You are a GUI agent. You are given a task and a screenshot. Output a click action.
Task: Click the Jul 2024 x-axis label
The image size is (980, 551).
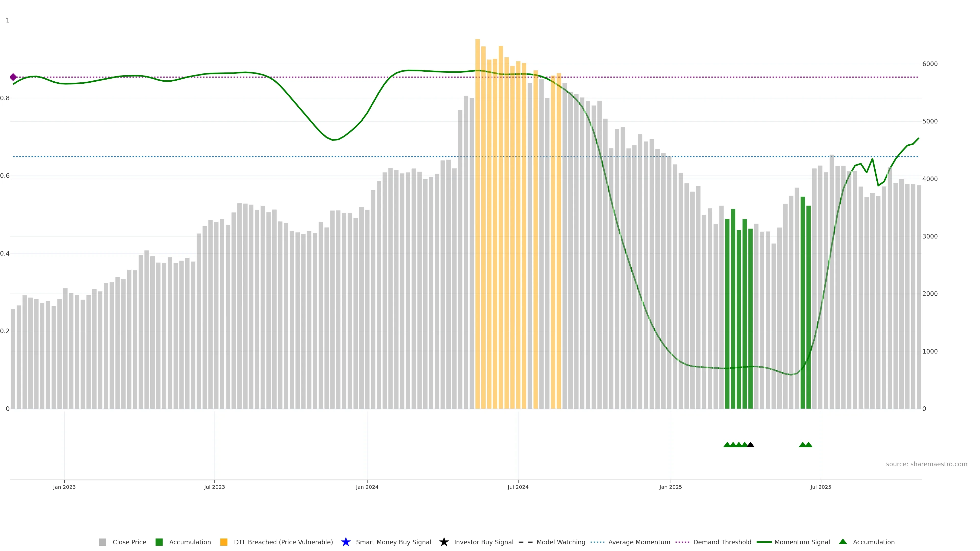[518, 487]
